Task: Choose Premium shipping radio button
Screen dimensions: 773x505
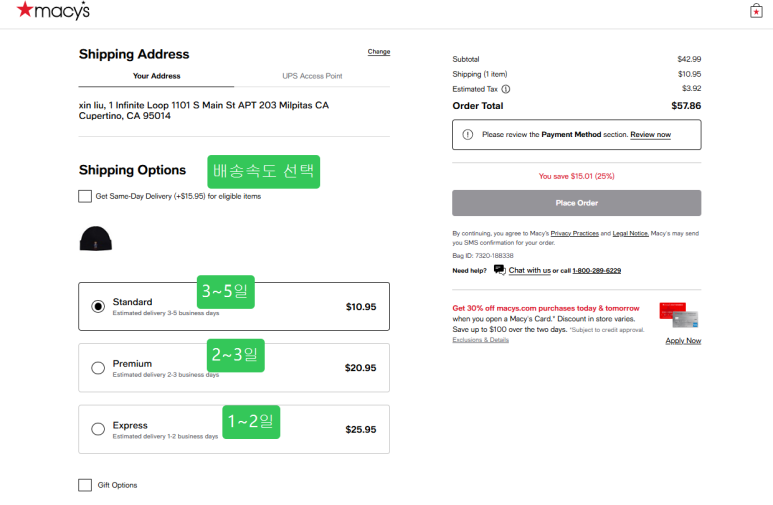Action: pos(98,368)
